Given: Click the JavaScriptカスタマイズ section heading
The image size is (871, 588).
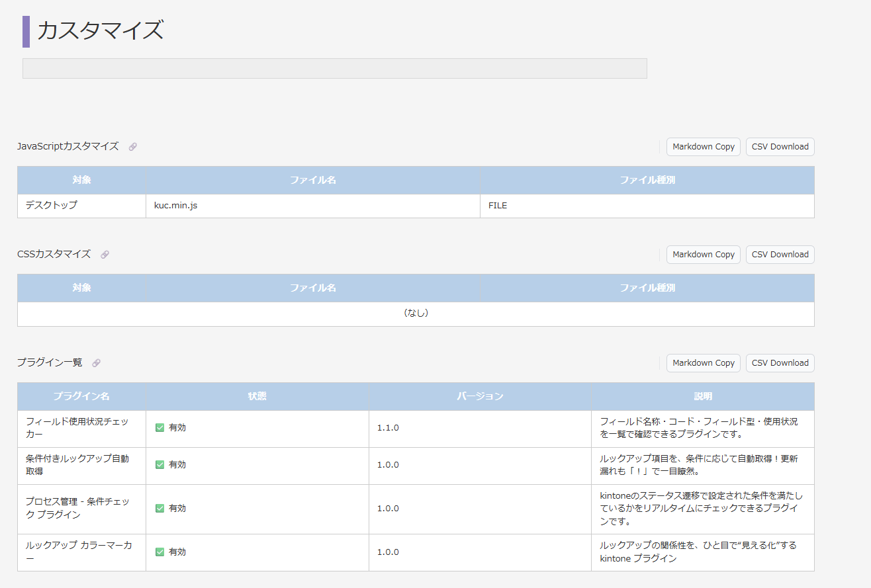Looking at the screenshot, I should pos(68,147).
